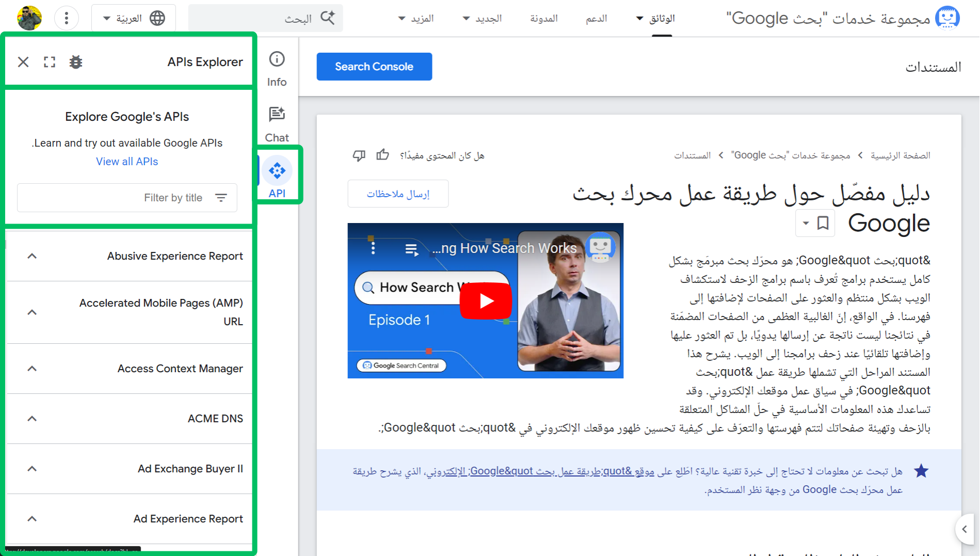Click the Access Context Manager title text
Screen dimensions: 980x556
pos(180,369)
